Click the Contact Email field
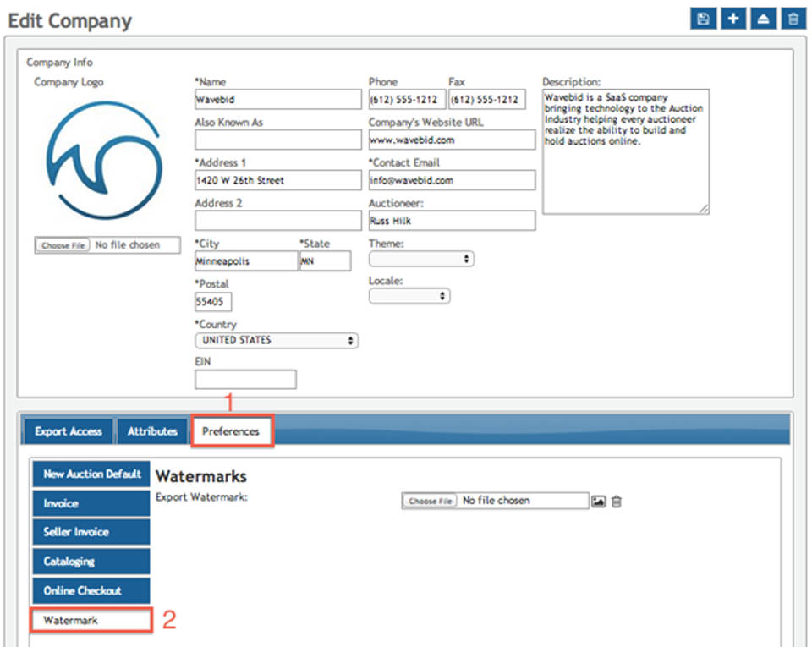812x647 pixels. click(x=452, y=180)
